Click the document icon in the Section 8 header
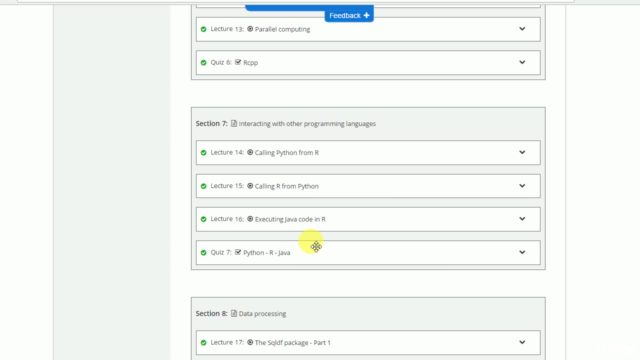 point(234,313)
